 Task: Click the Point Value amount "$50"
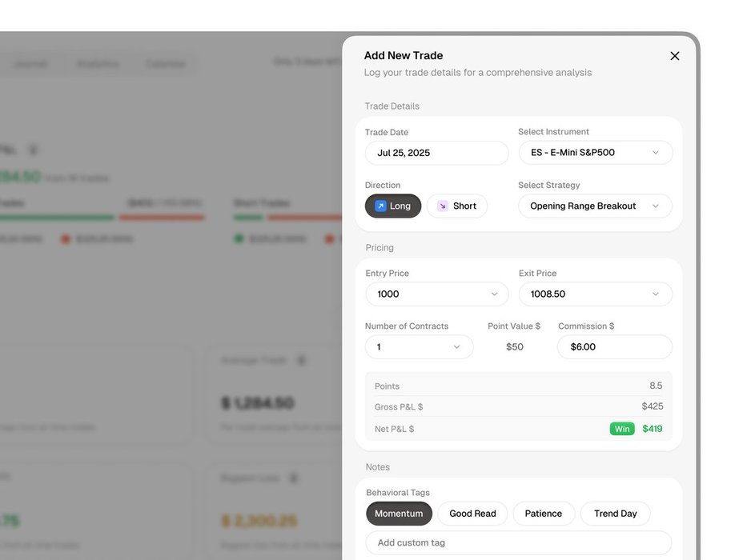click(515, 346)
